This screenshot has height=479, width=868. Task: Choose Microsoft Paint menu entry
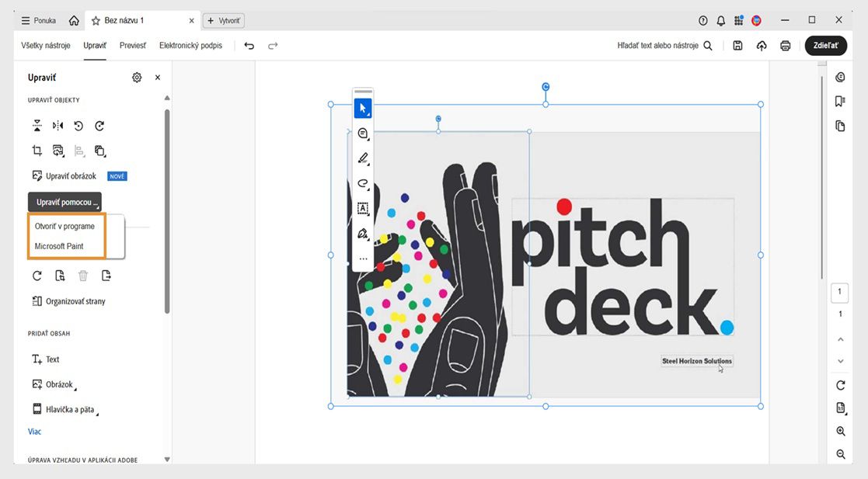tap(59, 246)
